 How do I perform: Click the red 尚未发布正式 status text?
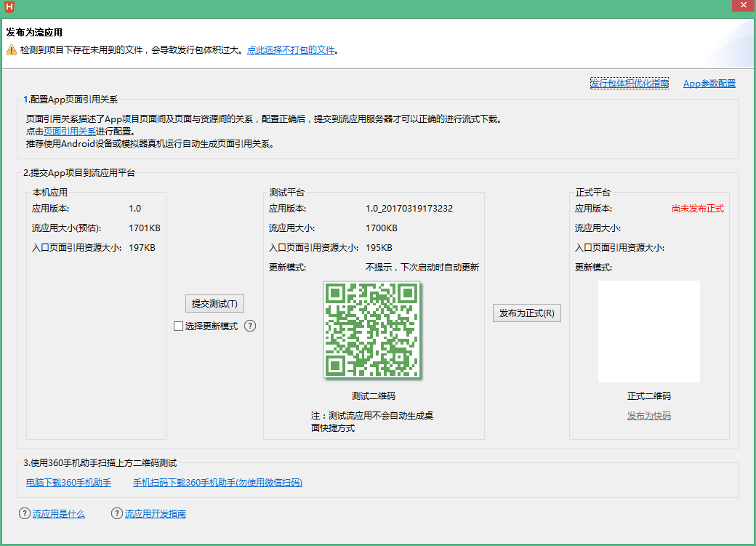698,209
